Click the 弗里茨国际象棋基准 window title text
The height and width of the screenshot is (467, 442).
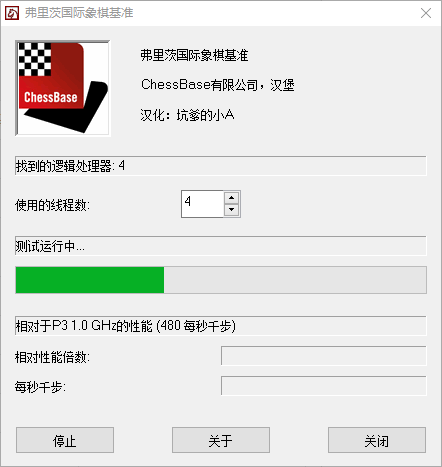tap(79, 13)
